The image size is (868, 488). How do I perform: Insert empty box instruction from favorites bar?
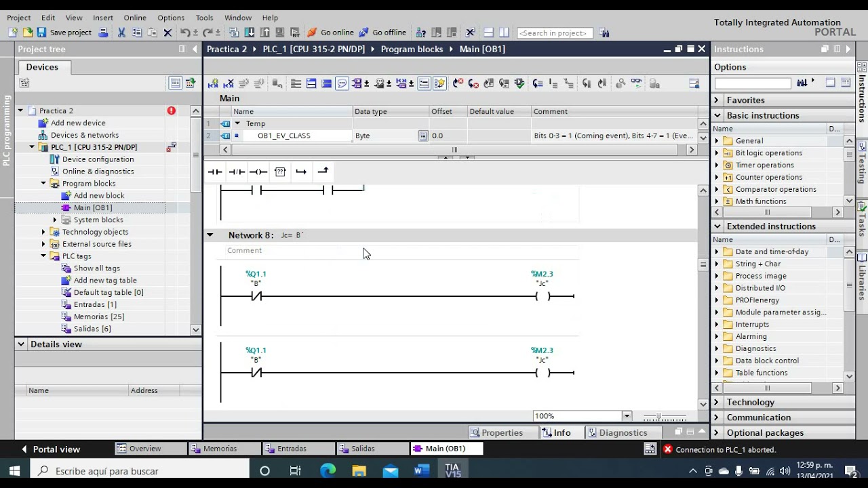click(x=280, y=172)
